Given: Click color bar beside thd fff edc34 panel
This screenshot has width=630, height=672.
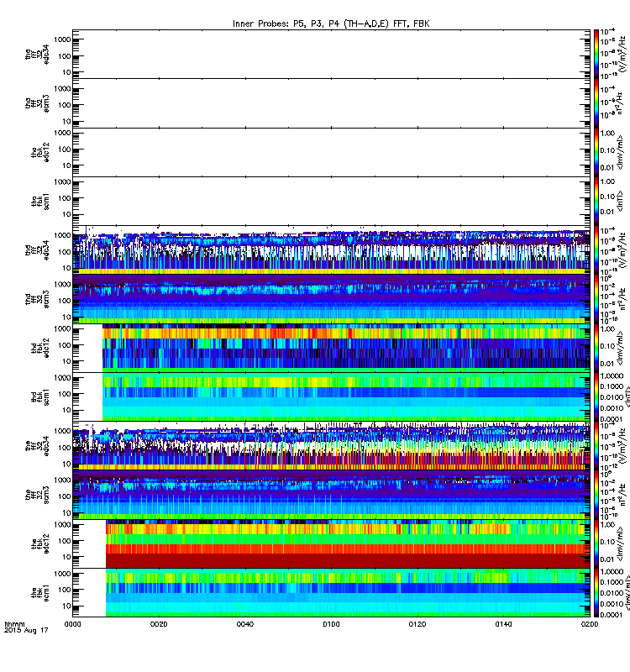Looking at the screenshot, I should click(x=596, y=249).
